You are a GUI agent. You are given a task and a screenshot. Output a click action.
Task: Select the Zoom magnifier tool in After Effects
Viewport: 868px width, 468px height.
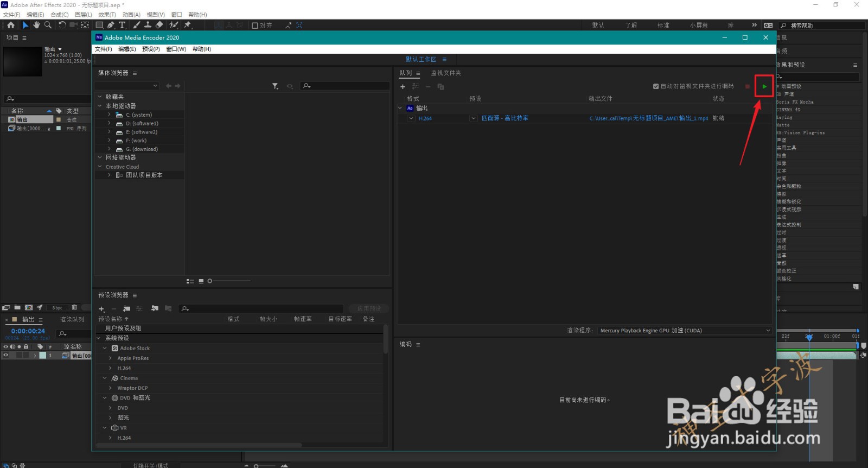click(48, 25)
